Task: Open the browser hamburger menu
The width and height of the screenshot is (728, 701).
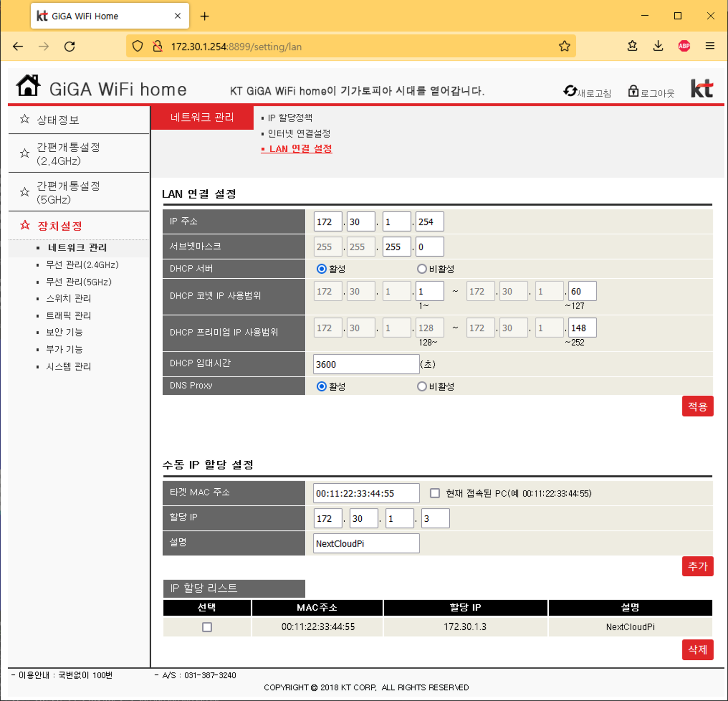Action: click(x=710, y=46)
